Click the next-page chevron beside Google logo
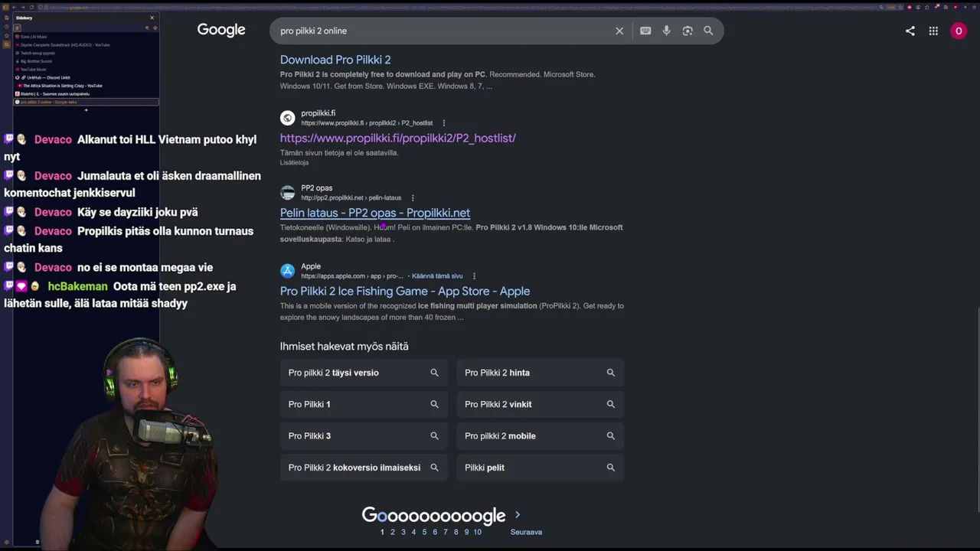Viewport: 980px width, 551px height. [518, 515]
